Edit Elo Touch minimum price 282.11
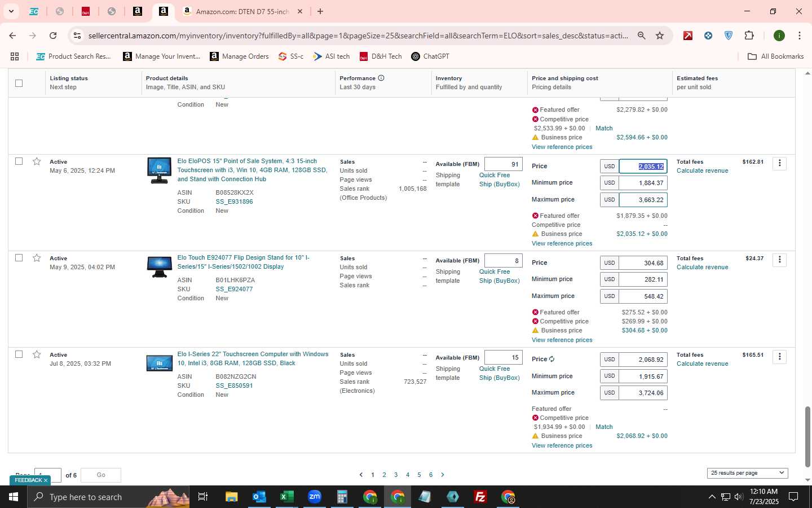The image size is (812, 508). (x=643, y=279)
